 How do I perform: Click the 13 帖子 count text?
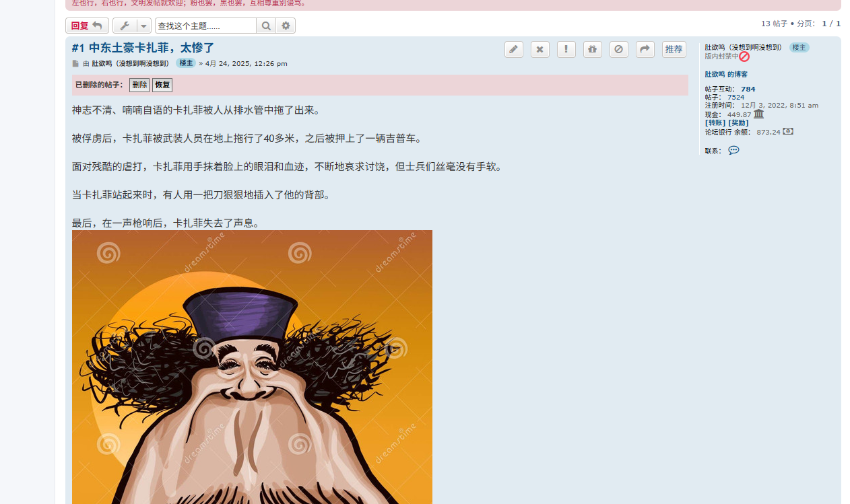pyautogui.click(x=774, y=23)
